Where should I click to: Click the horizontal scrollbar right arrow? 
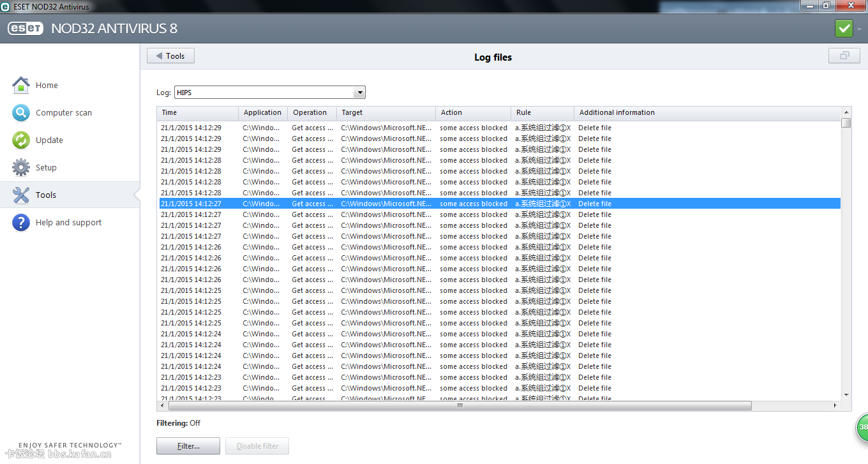point(835,405)
